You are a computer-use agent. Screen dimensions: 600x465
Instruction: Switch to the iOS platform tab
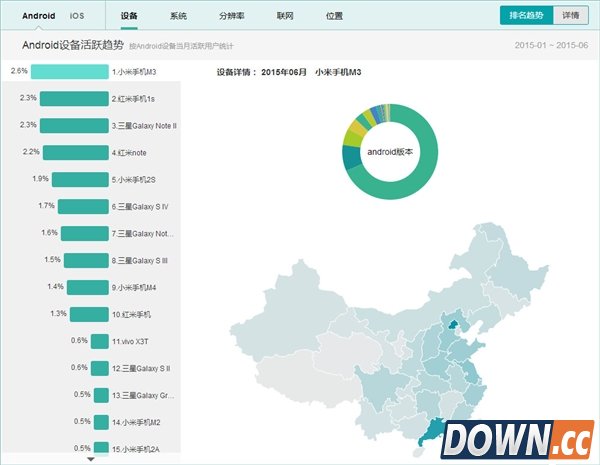click(x=77, y=16)
